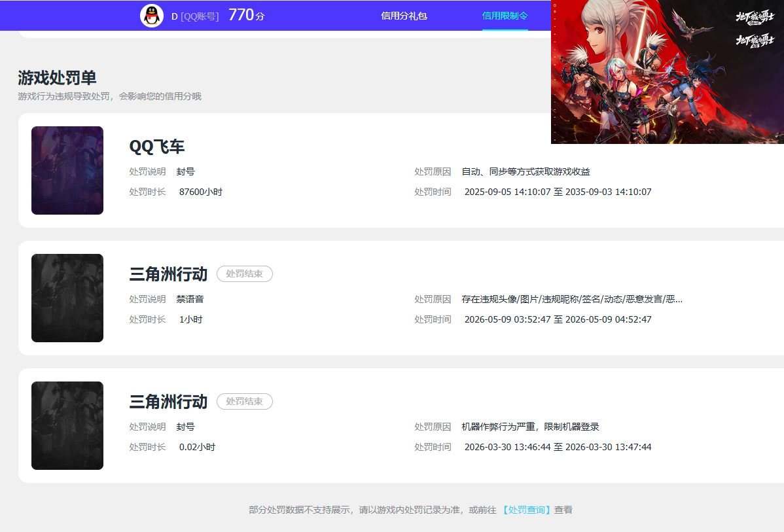Click truncated reason 存在违规头像/图片
The image size is (784, 532).
point(571,299)
